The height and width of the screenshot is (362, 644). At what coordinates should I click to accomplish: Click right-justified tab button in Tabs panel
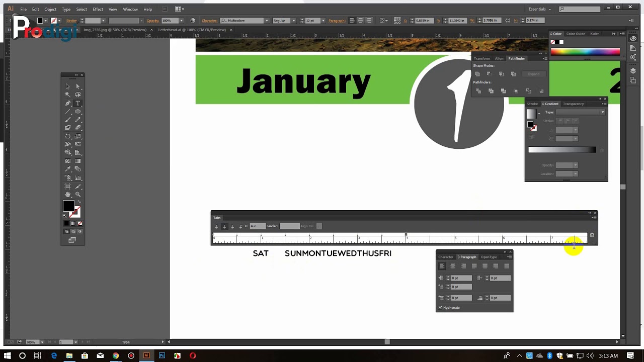[x=232, y=226]
